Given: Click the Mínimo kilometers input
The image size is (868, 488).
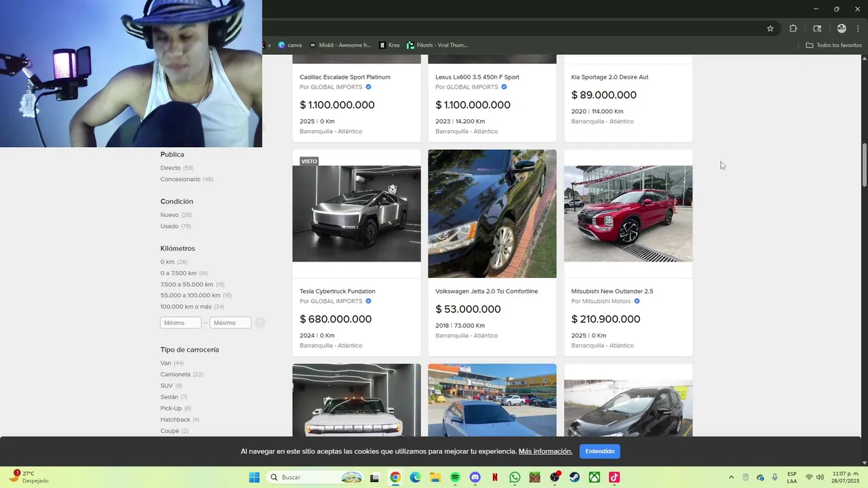Looking at the screenshot, I should (x=180, y=323).
